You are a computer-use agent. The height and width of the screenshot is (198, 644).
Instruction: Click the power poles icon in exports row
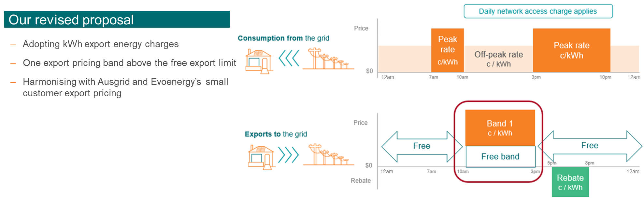point(328,154)
